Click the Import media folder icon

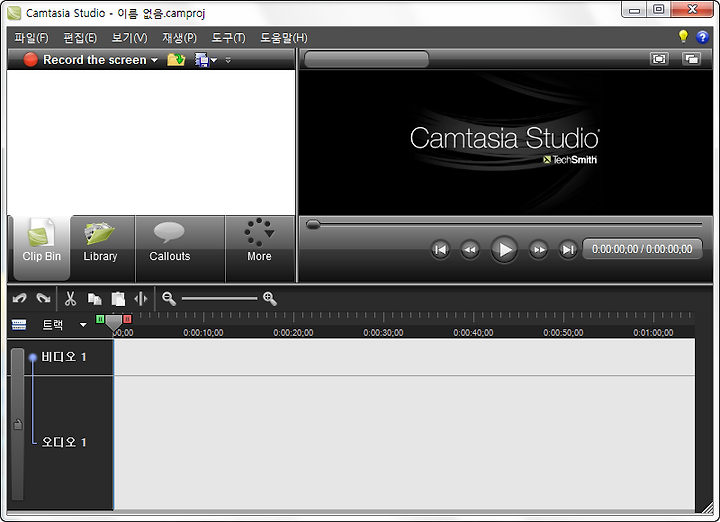[176, 60]
